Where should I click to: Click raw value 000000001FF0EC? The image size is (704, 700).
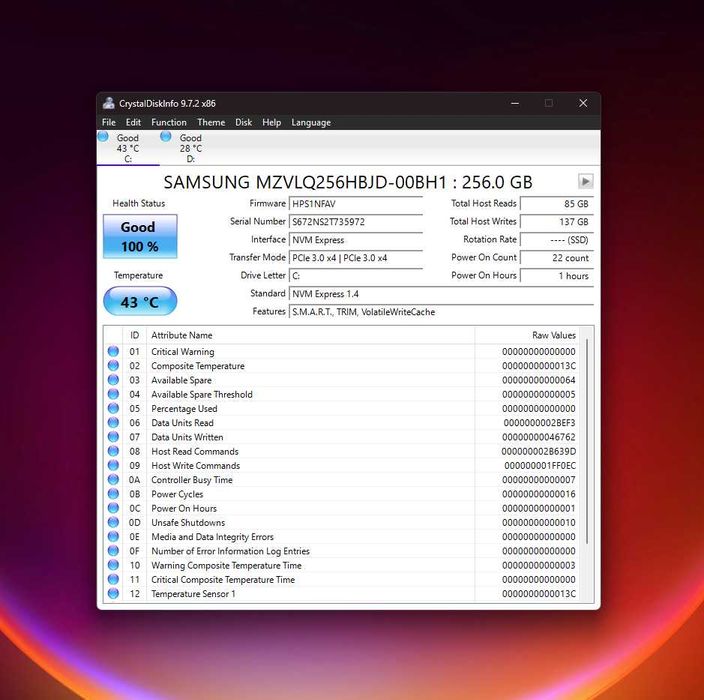(x=540, y=465)
